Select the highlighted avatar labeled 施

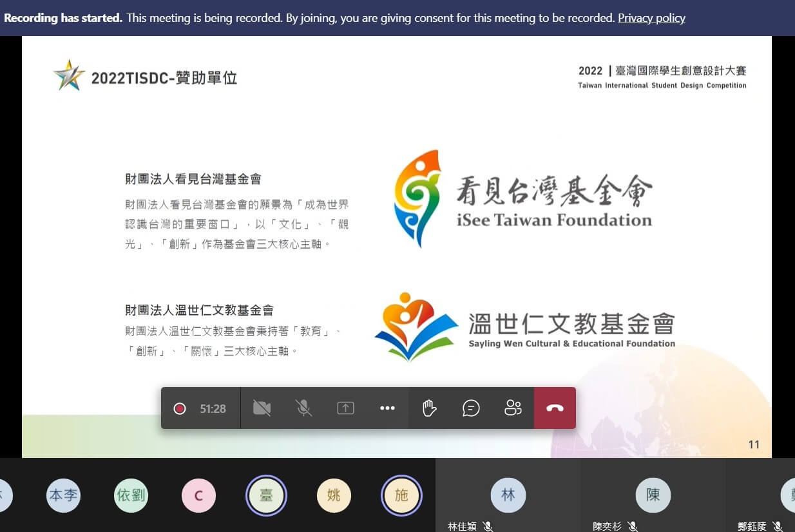click(x=401, y=495)
